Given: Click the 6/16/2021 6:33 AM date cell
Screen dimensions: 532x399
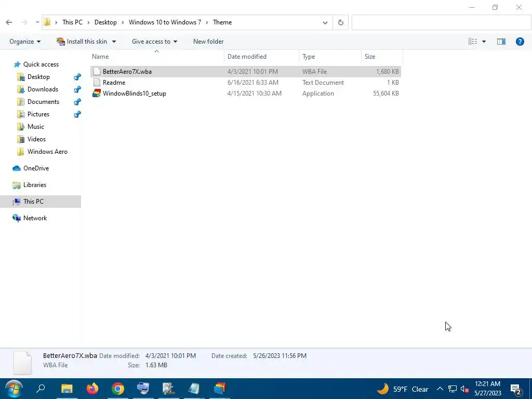Looking at the screenshot, I should 253,83.
